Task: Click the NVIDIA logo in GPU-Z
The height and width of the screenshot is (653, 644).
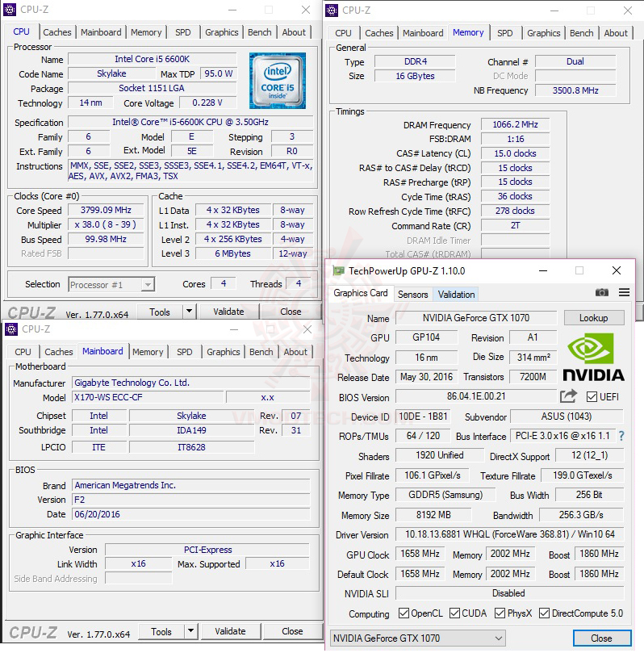Action: click(594, 358)
